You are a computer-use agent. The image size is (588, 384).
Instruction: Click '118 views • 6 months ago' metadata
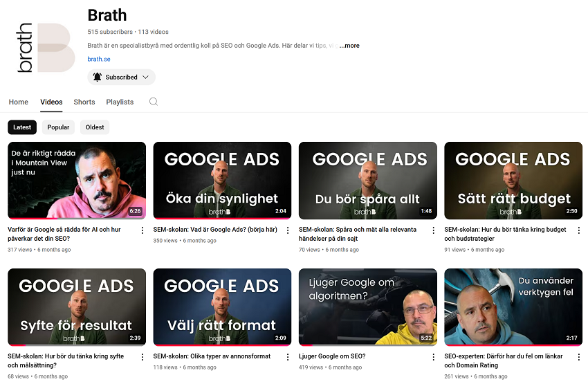pos(185,367)
